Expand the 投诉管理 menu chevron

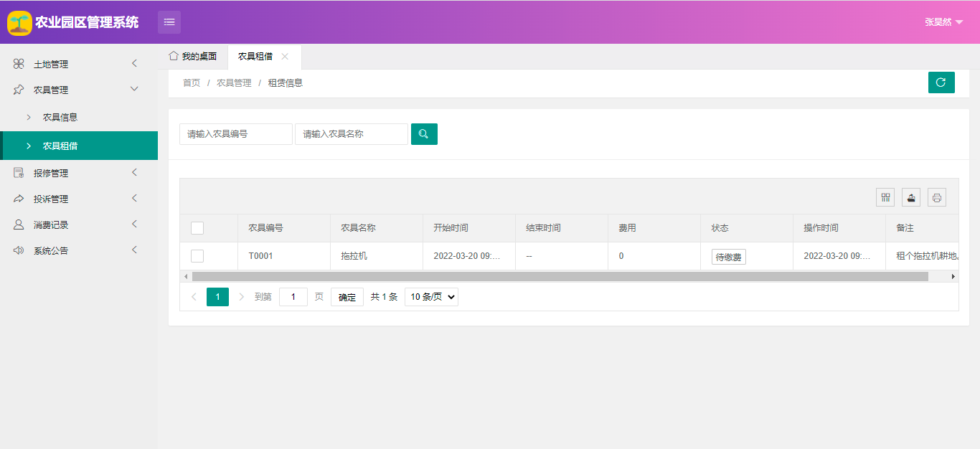pyautogui.click(x=134, y=199)
